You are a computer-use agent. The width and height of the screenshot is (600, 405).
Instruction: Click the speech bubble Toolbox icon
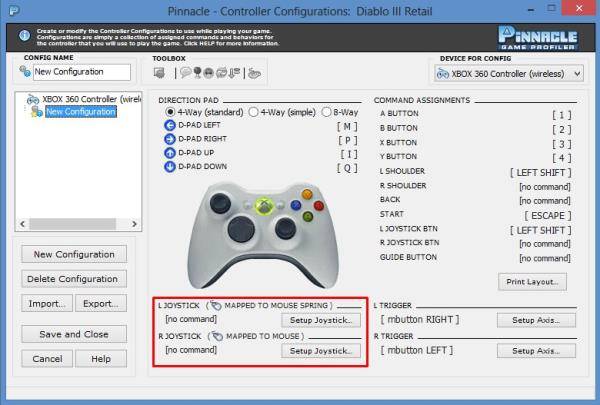186,72
